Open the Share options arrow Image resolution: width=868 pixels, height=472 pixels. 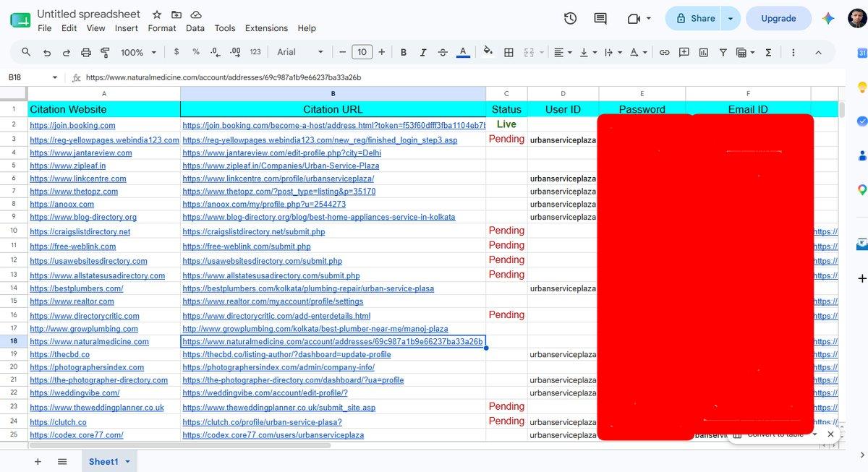(731, 19)
